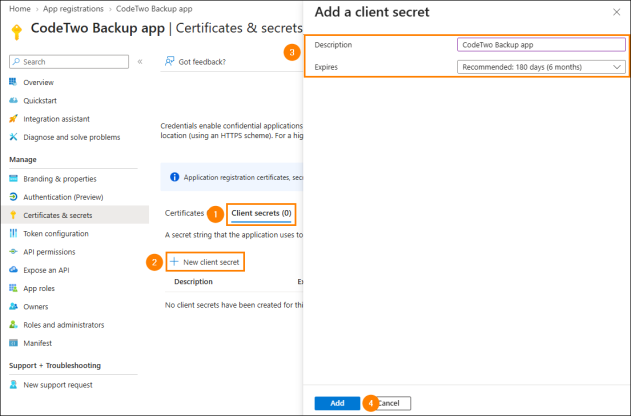Click the API permissions icon
Image resolution: width=631 pixels, height=416 pixels.
pyautogui.click(x=13, y=251)
